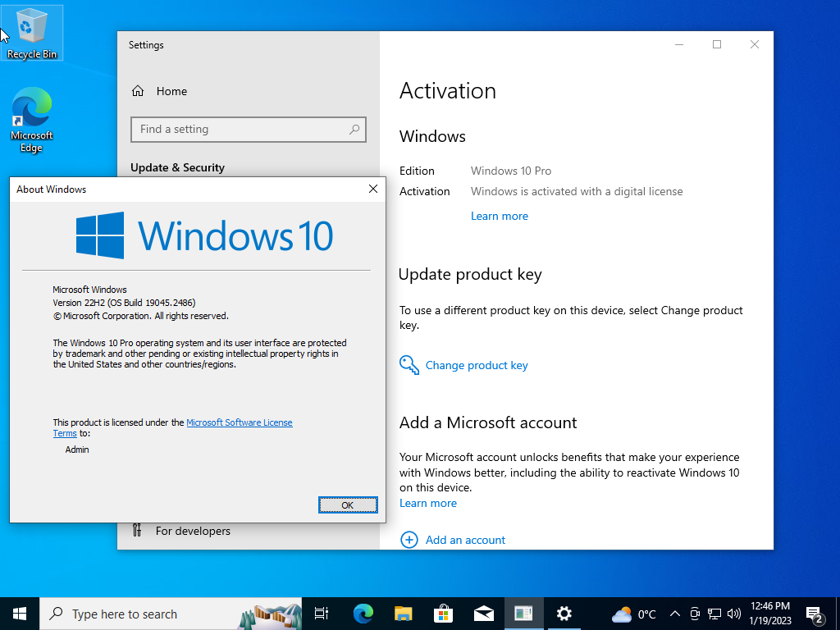Click the Add an account link

465,540
